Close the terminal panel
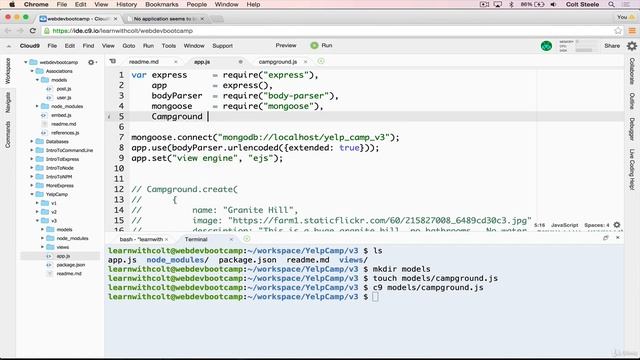Image resolution: width=640 pixels, height=360 pixels. tap(618, 238)
